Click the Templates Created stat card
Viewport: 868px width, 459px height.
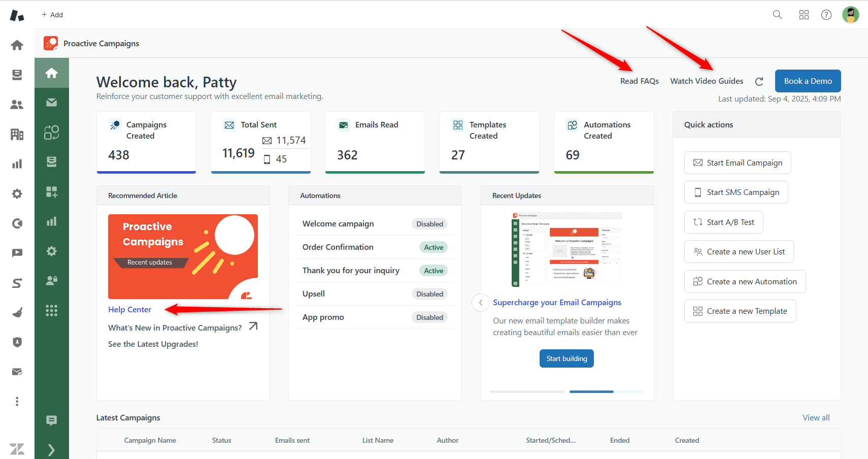tap(489, 143)
